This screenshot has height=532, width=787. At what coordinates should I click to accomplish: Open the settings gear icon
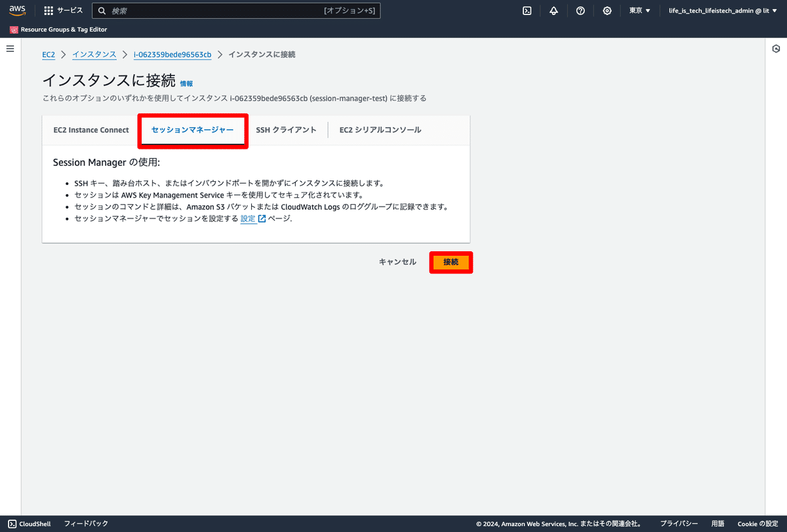(607, 10)
